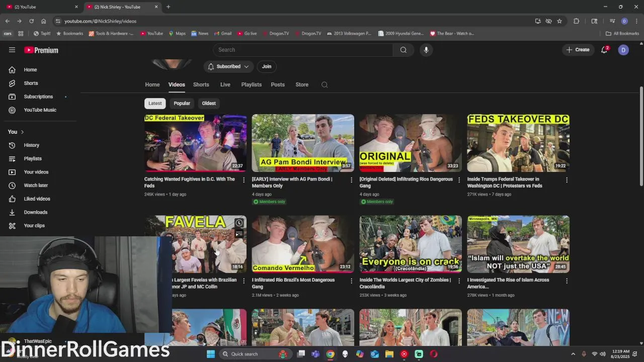The image size is (644, 362).
Task: Open The Bear bookmark
Action: [x=452, y=34]
